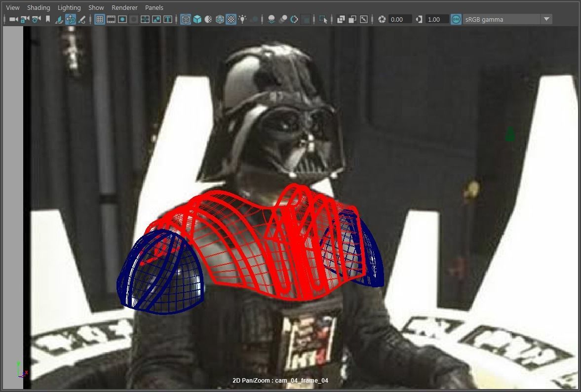Viewport: 581px width, 392px height.
Task: Open Camera Attributes icon
Action: tap(37, 19)
